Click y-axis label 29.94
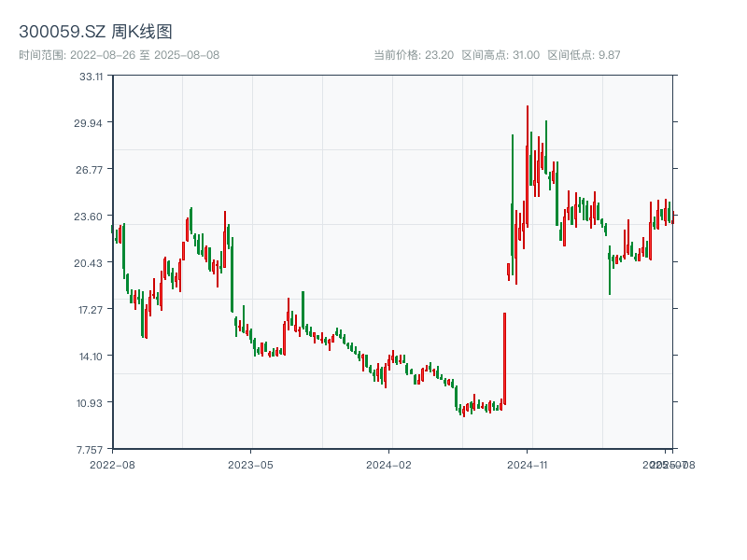747x560 pixels. [x=88, y=123]
